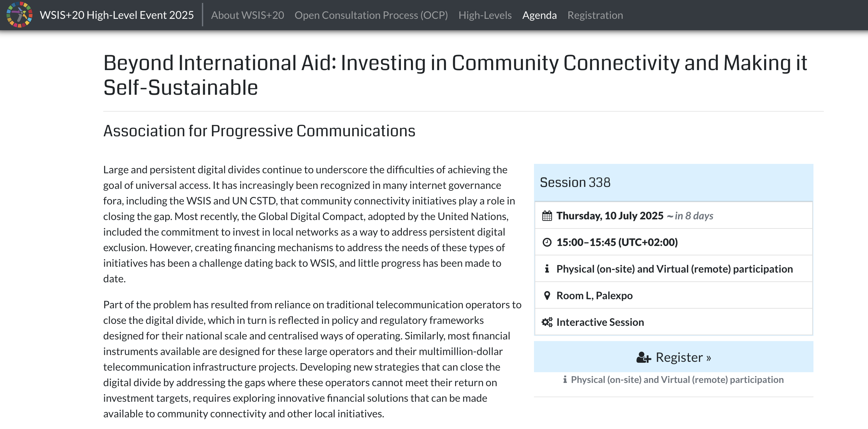
Task: Go to the High-Levels section
Action: (485, 15)
